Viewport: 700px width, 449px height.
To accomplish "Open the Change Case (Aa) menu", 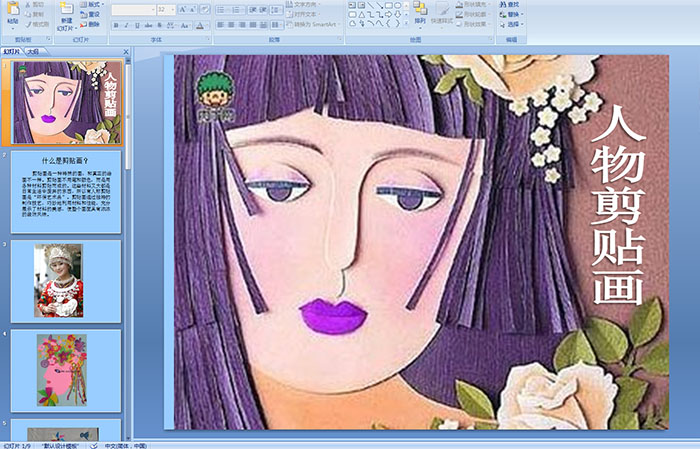I will 185,25.
